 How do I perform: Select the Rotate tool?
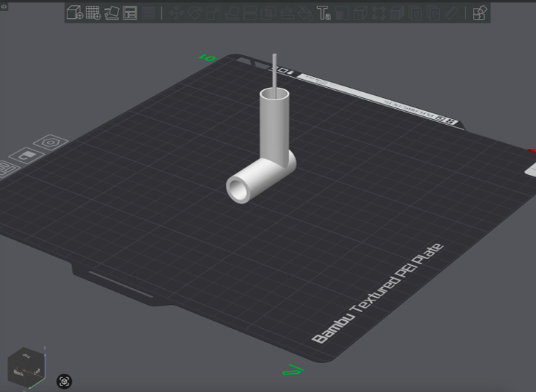tap(195, 12)
